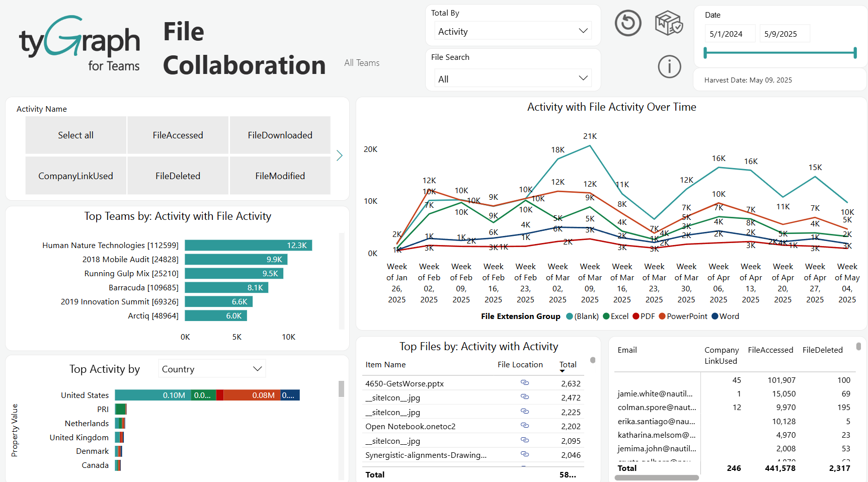
Task: Click the package export icon next to reset
Action: point(669,23)
